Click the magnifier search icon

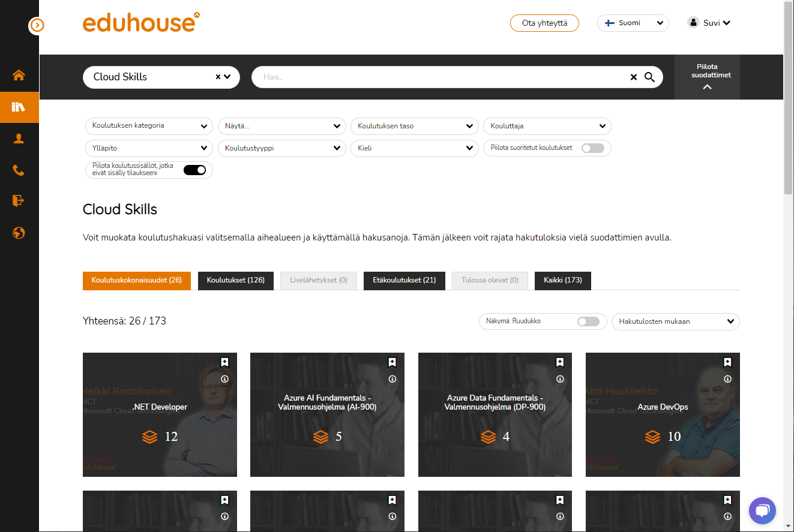[x=649, y=77]
